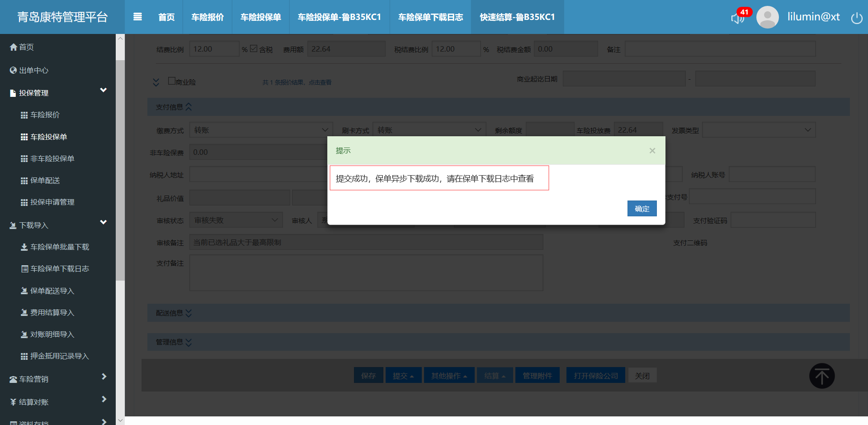Click the grid icon beside 押金抵用记录导入
Viewport: 868px width, 425px height.
tap(24, 356)
